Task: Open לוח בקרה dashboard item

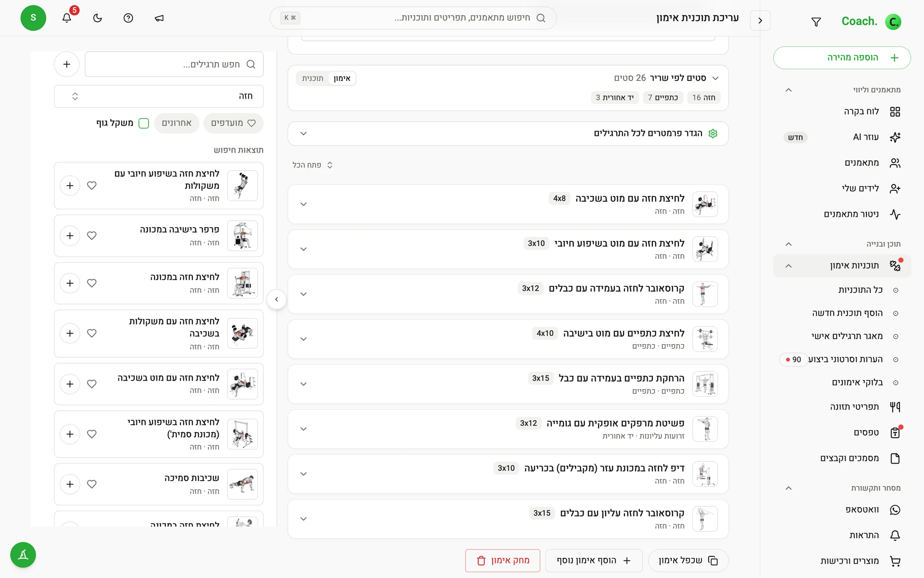Action: [842, 111]
